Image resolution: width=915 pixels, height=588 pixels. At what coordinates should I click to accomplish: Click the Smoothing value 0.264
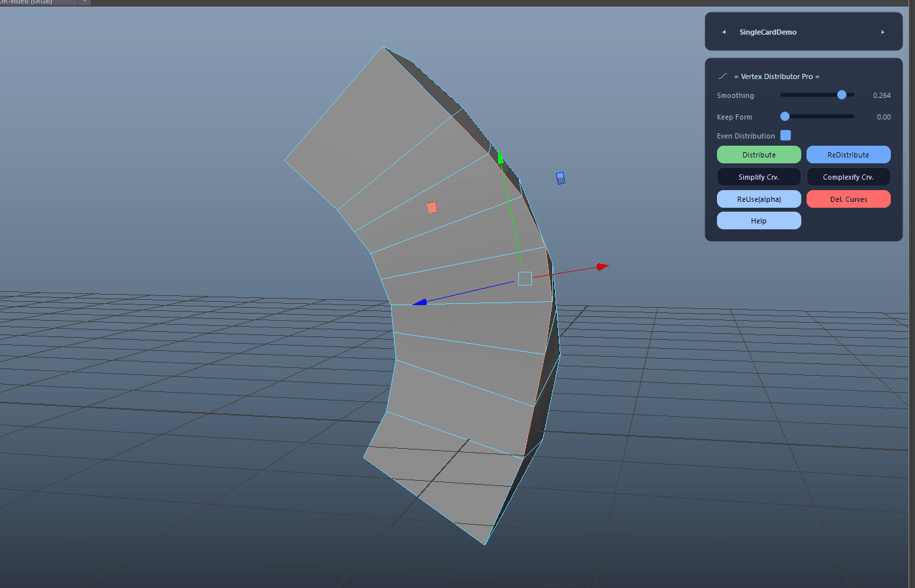click(x=882, y=95)
